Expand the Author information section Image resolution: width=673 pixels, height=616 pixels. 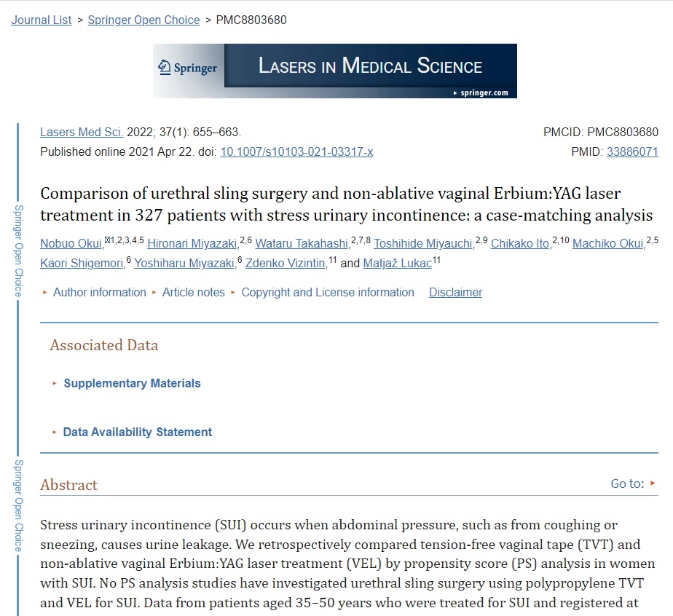click(x=100, y=292)
